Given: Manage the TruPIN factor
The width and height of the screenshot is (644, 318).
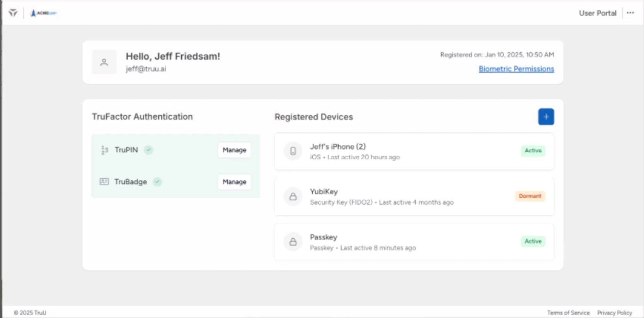Looking at the screenshot, I should pyautogui.click(x=234, y=150).
